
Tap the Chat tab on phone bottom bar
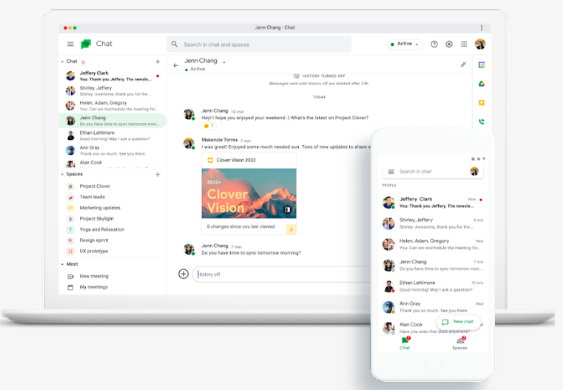pos(405,343)
